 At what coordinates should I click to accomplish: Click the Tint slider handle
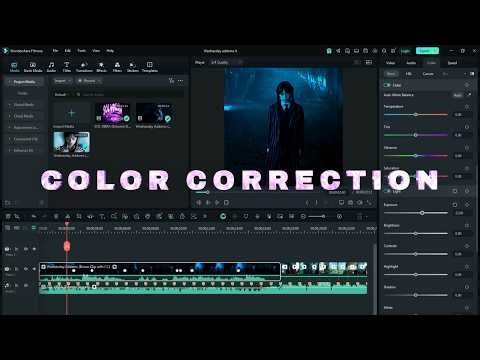(x=416, y=135)
